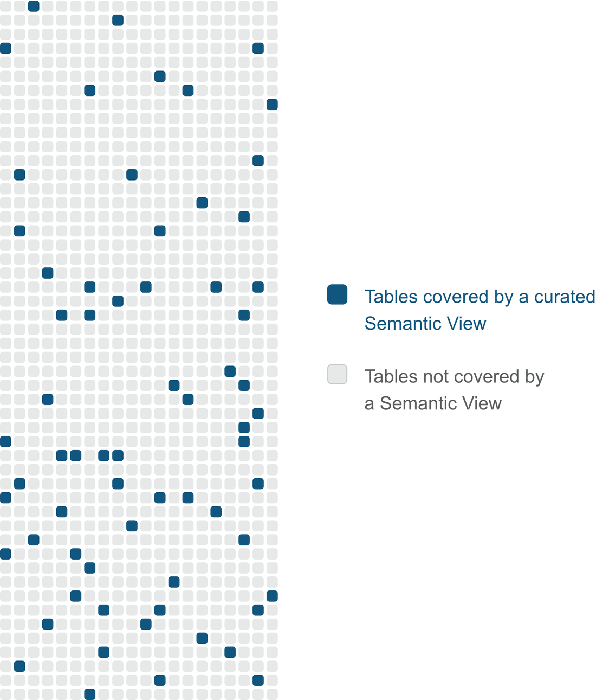Click the gray square at the grid's bottom-left corner
This screenshot has width=596, height=700.
5,694
